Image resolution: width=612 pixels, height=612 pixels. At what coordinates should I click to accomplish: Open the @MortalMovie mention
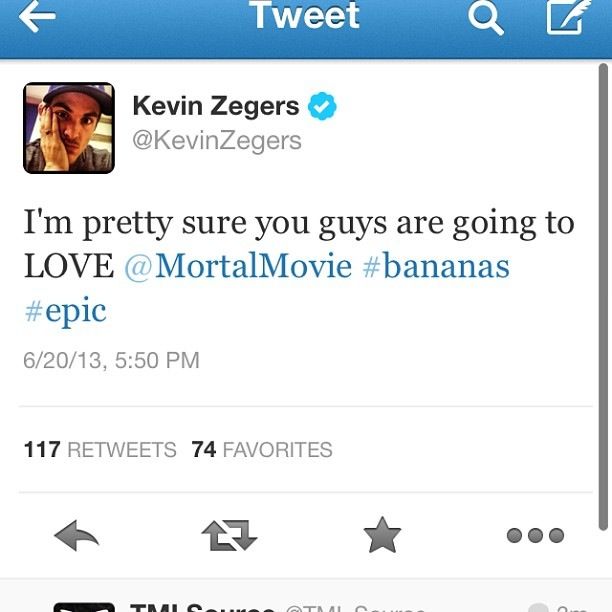(238, 266)
